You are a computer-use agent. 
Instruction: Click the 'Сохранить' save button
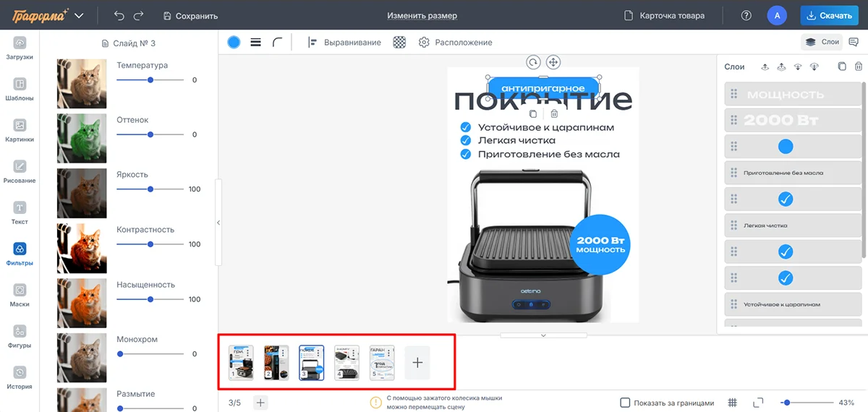tap(190, 15)
